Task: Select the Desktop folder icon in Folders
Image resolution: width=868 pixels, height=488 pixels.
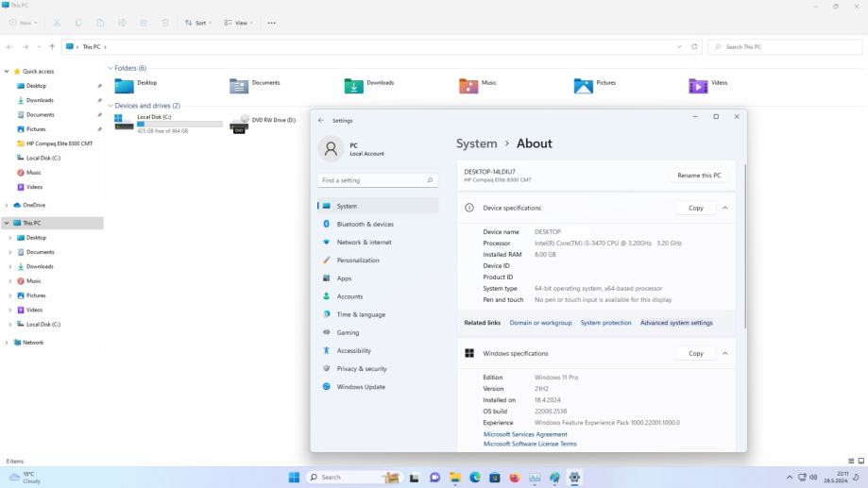Action: [124, 86]
